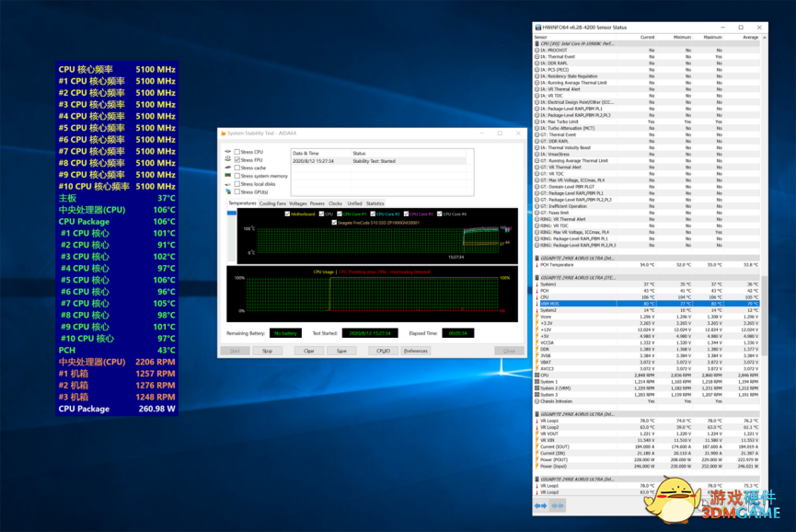Click the icon beside Stress FPU
Screen dimensions: 796x532
[228, 159]
